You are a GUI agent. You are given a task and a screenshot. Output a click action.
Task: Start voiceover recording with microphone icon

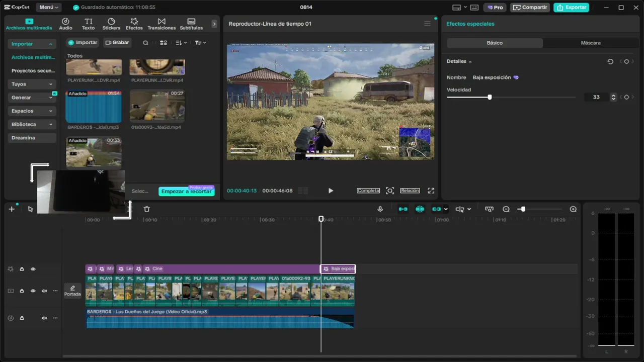click(x=380, y=209)
